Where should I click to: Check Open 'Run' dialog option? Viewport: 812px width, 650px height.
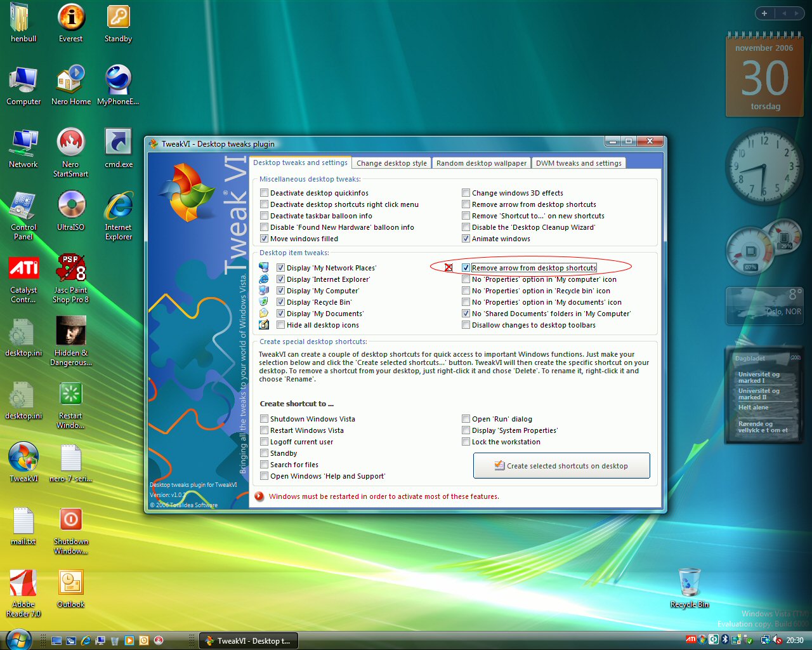pyautogui.click(x=466, y=419)
